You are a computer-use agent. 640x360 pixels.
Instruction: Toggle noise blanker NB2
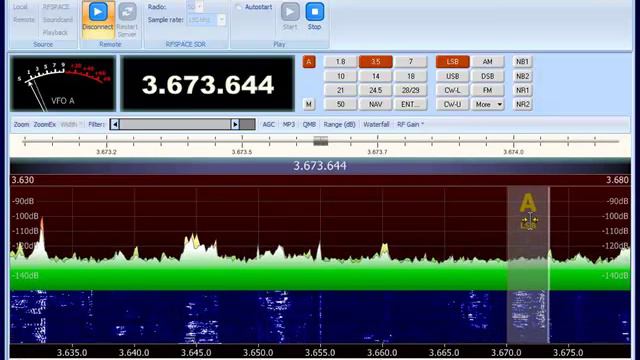[522, 76]
